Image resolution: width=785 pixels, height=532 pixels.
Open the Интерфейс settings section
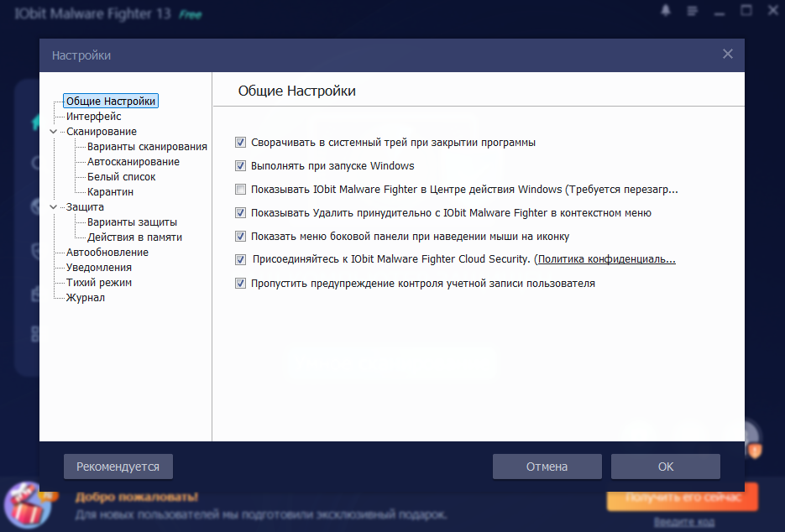(94, 116)
